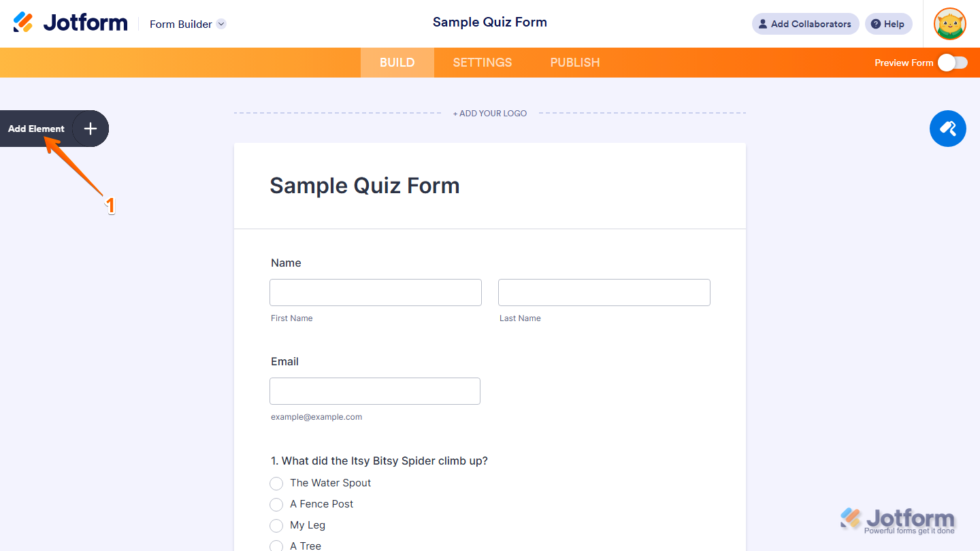Click the Help question mark icon
The image size is (980, 551).
tap(876, 24)
